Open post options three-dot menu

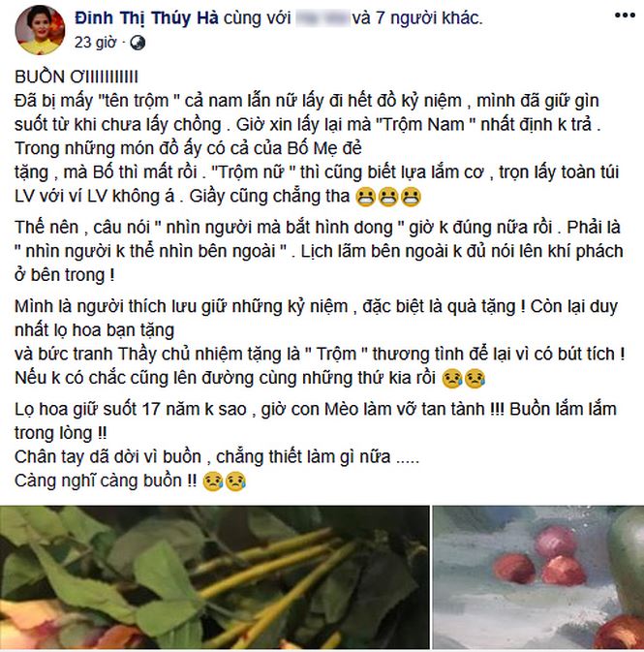click(x=625, y=16)
